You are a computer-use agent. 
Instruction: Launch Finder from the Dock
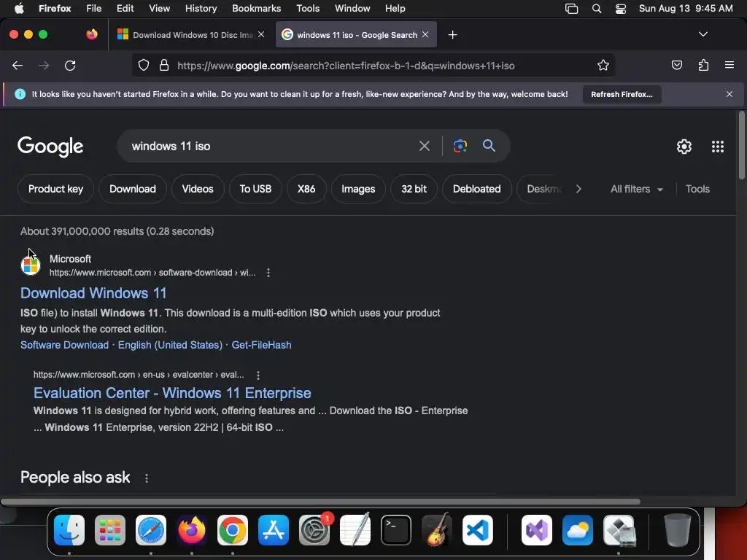tap(69, 530)
